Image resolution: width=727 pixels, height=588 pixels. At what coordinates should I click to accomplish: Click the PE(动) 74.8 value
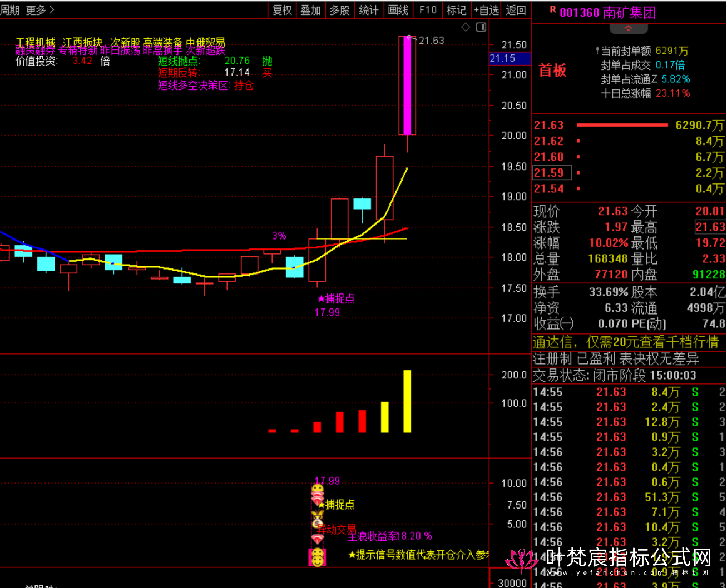pos(714,323)
